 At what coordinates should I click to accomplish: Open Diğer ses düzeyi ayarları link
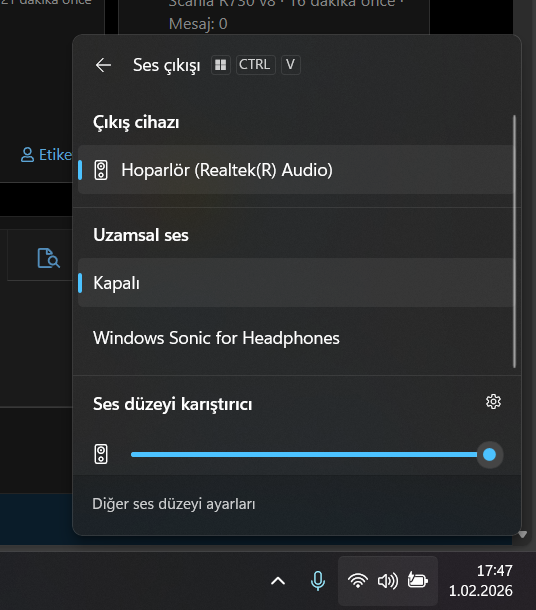(174, 504)
